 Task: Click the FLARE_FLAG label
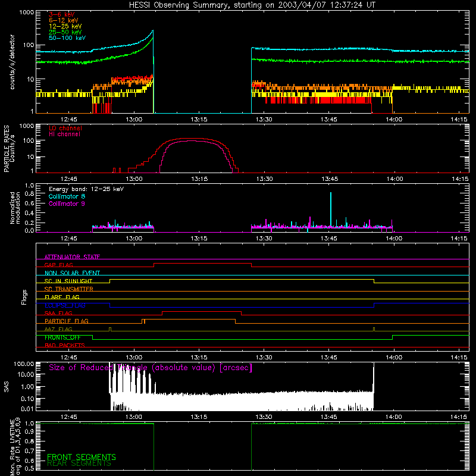[x=62, y=297]
